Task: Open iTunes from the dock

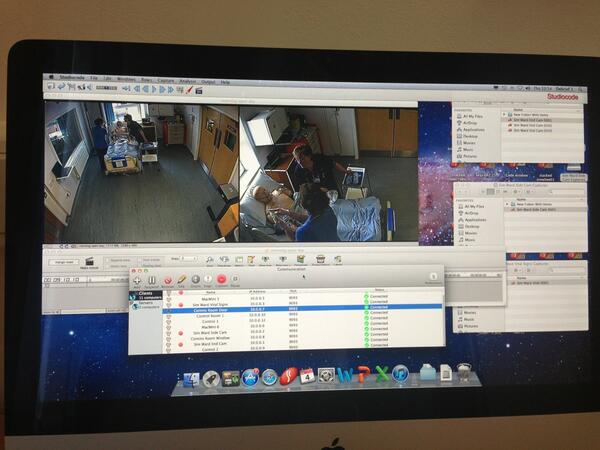Action: (401, 373)
